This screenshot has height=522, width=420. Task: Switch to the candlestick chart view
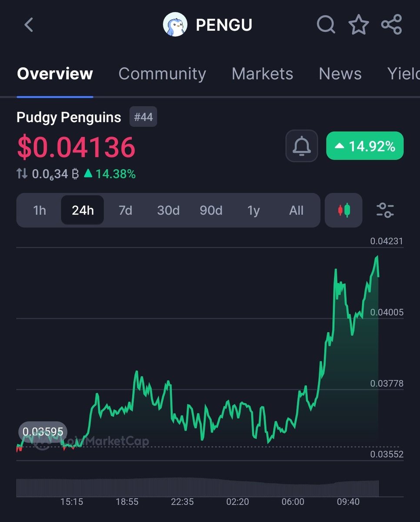pos(343,211)
